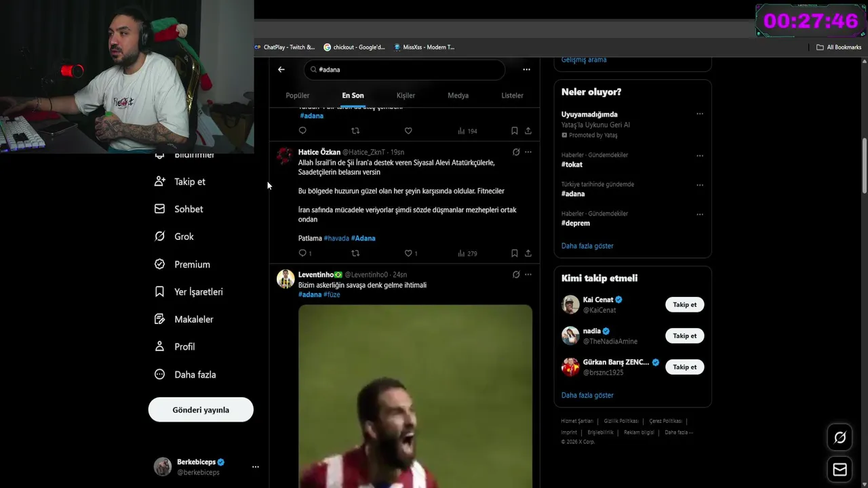Open options for the #deprem trend
This screenshot has width=868, height=488.
[700, 214]
